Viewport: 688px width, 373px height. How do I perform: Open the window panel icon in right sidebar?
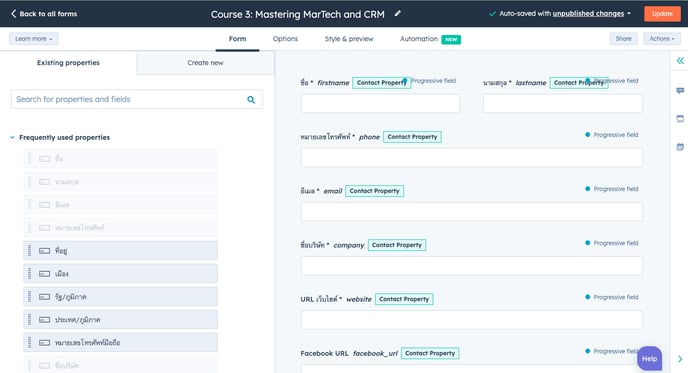point(680,118)
